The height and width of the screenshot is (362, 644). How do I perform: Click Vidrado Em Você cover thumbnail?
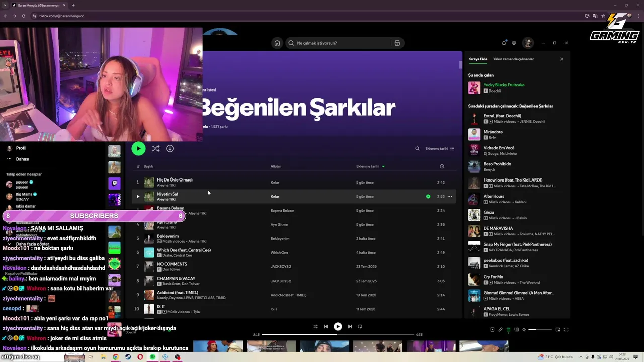point(474,150)
